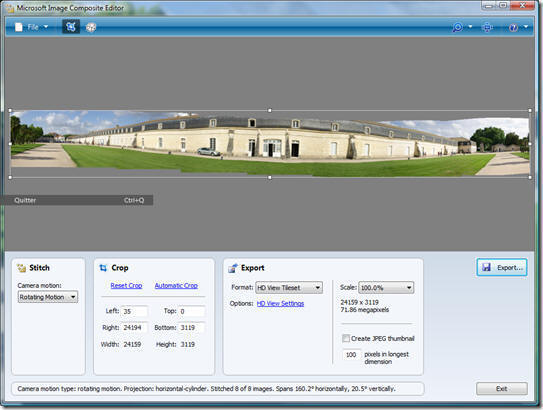Click the Automatic Crop link
This screenshot has width=543, height=410.
point(176,286)
